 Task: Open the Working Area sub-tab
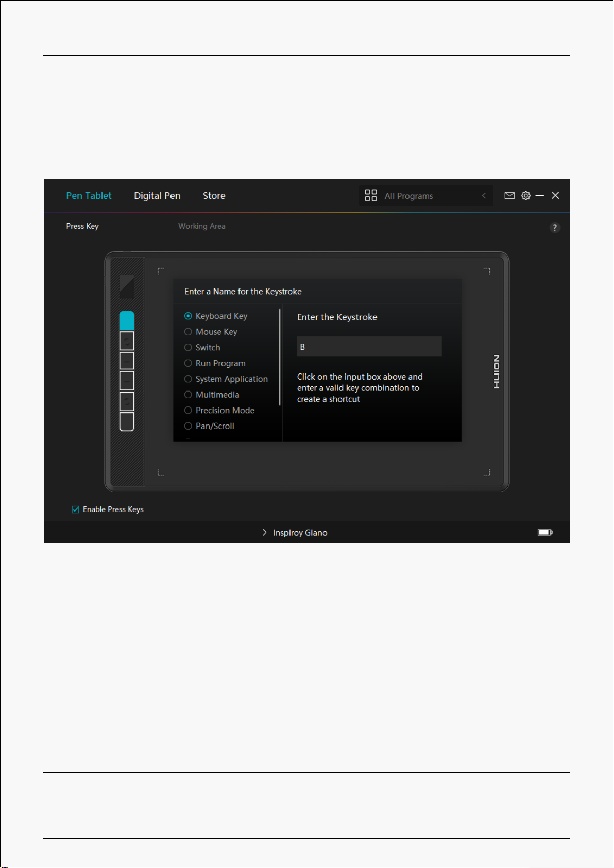point(202,226)
